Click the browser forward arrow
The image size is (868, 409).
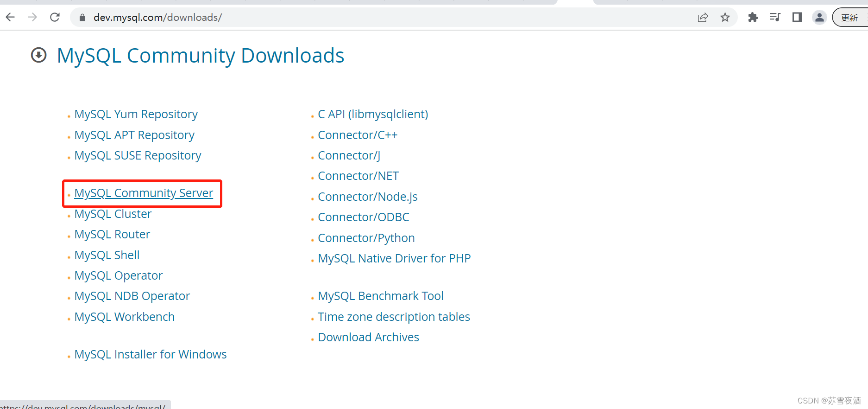(x=32, y=18)
